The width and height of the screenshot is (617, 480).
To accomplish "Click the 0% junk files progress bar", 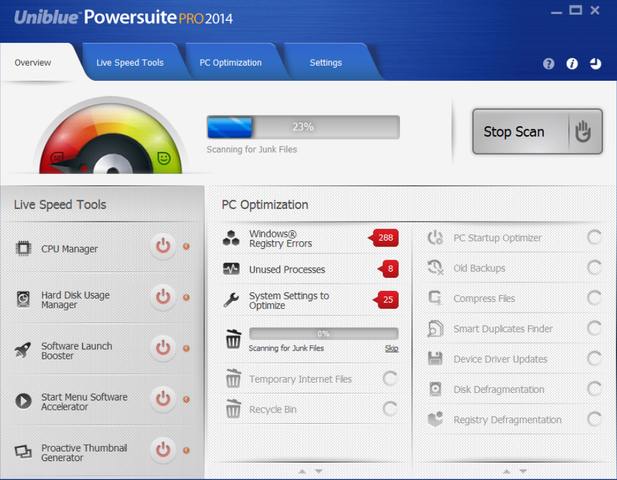I will (324, 334).
